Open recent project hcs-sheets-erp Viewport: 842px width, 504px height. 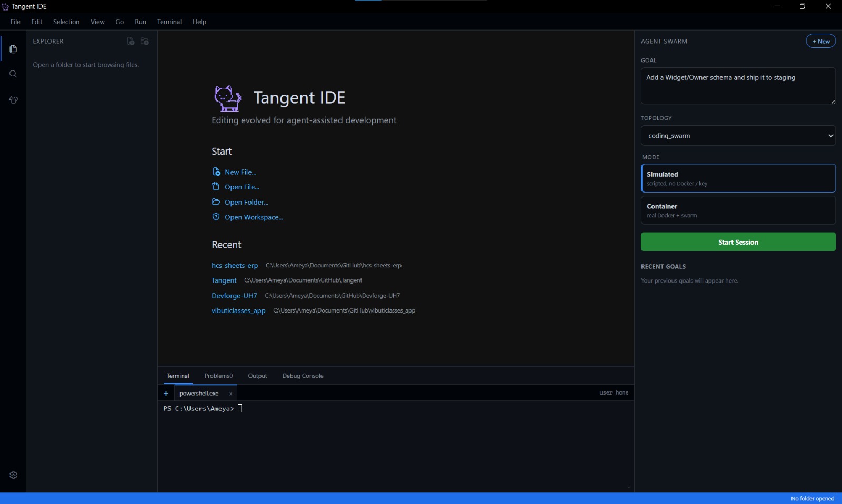tap(235, 265)
